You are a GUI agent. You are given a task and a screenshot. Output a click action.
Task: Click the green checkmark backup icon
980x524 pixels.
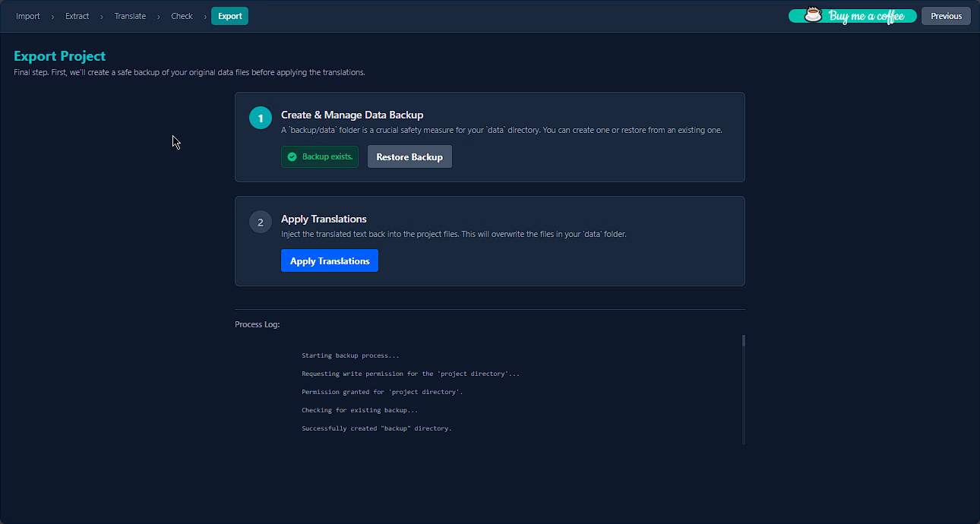click(x=292, y=157)
